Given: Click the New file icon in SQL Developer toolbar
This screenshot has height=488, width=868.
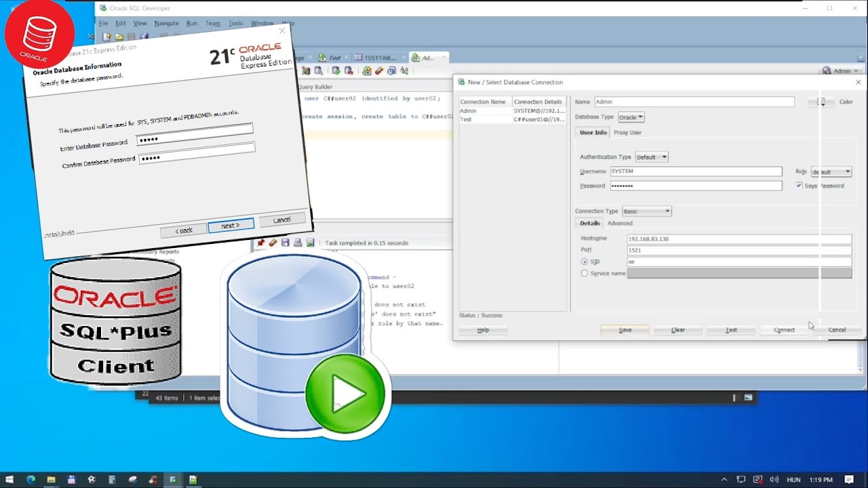Looking at the screenshot, I should tap(106, 37).
